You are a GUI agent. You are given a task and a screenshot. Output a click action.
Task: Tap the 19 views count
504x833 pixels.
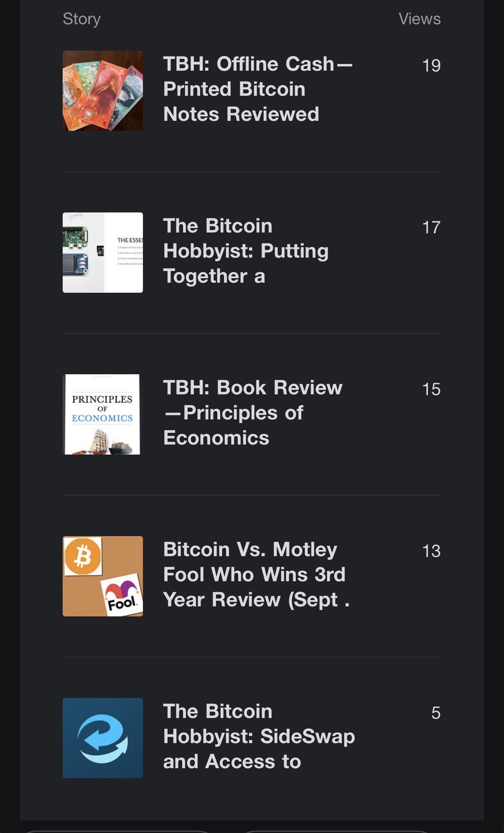coord(431,66)
